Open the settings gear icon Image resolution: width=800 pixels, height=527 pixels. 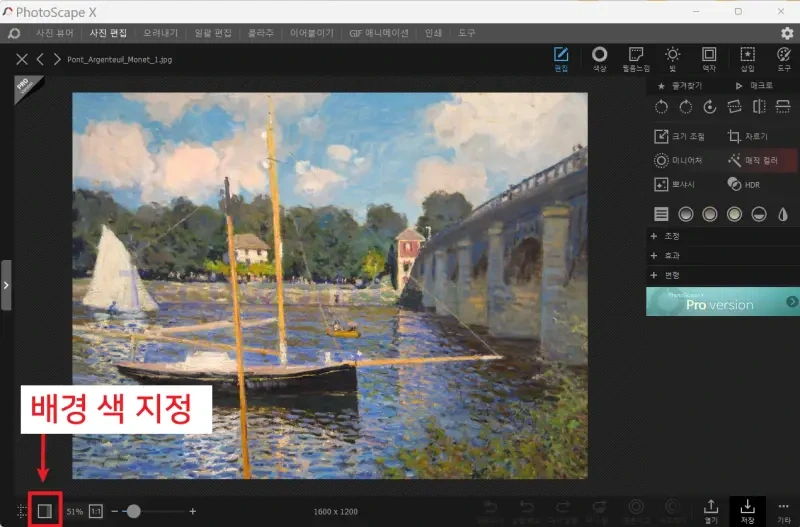pos(787,33)
